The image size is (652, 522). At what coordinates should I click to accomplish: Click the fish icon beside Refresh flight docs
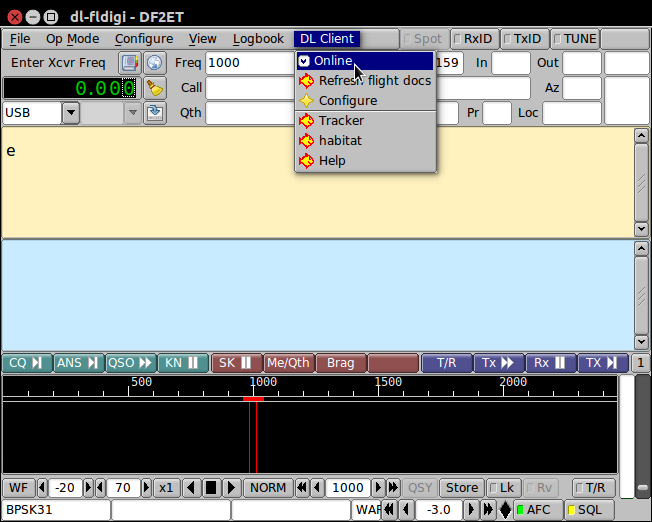pos(307,81)
